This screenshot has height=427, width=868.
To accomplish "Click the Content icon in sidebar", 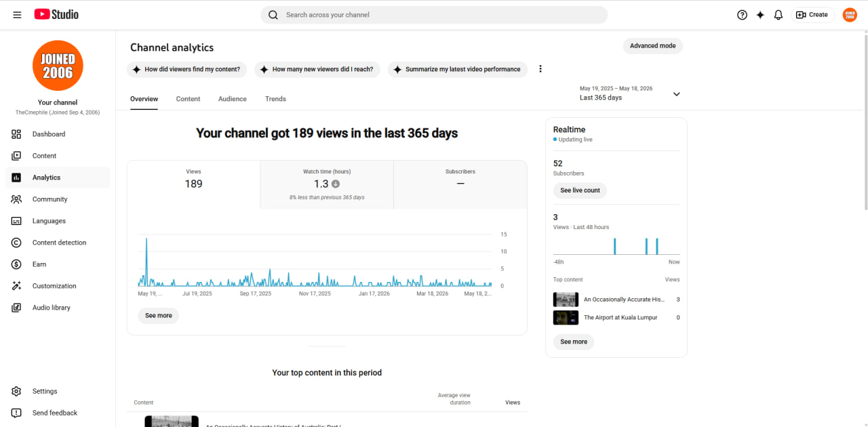I will pyautogui.click(x=16, y=156).
